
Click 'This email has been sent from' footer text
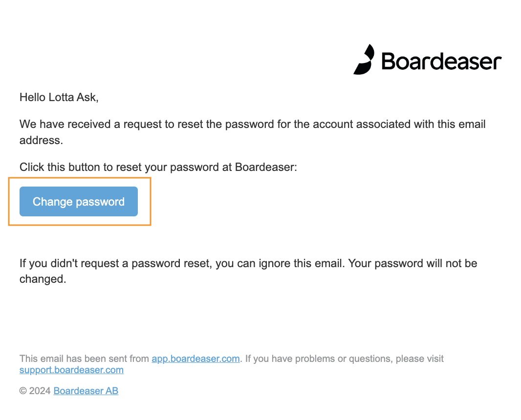click(x=85, y=358)
